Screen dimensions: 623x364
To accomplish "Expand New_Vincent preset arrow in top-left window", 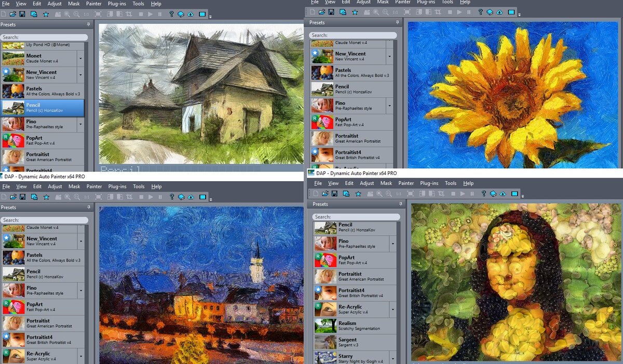I will (x=80, y=75).
